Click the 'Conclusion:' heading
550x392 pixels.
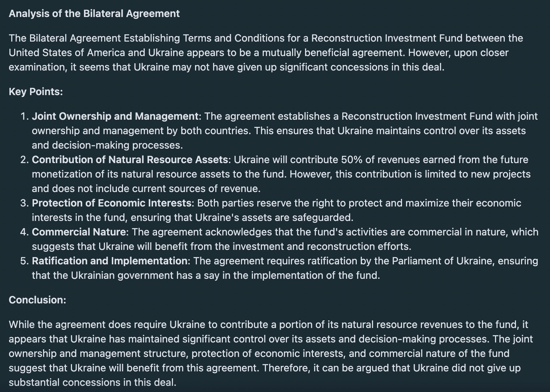coord(38,300)
